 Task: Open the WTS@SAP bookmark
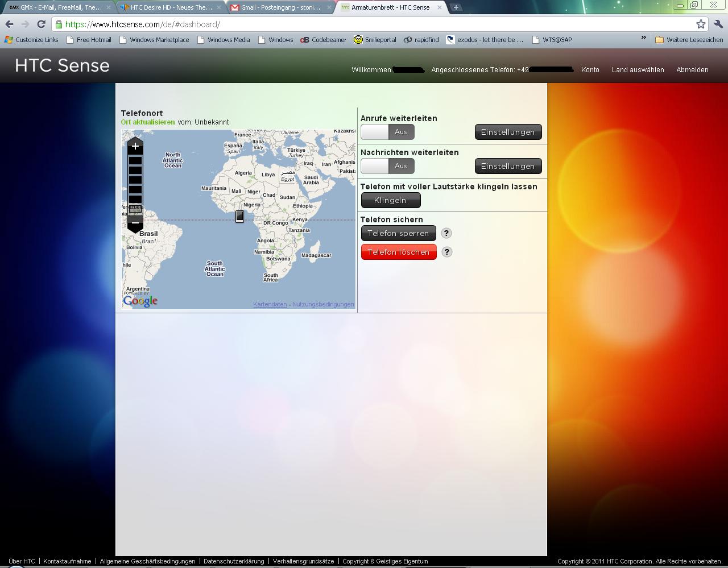[552, 40]
